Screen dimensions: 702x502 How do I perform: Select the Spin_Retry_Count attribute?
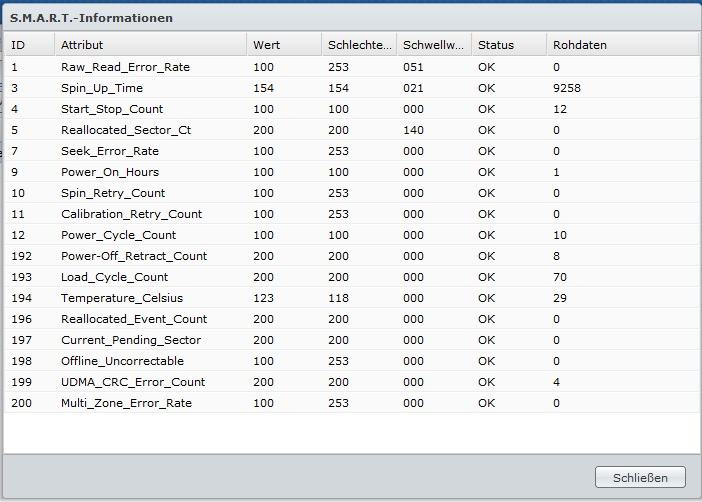(113, 193)
